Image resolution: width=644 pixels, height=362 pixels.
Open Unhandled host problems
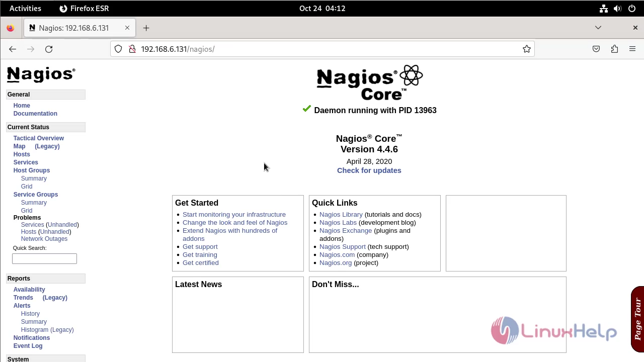click(x=55, y=232)
